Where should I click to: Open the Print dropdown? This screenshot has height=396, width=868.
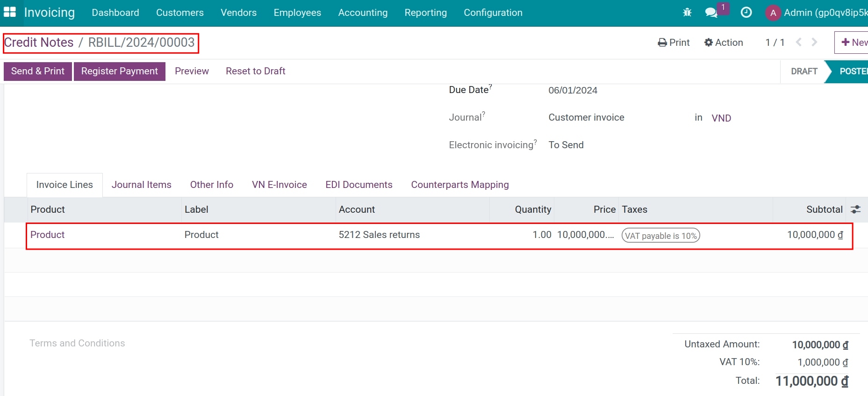[x=674, y=43]
